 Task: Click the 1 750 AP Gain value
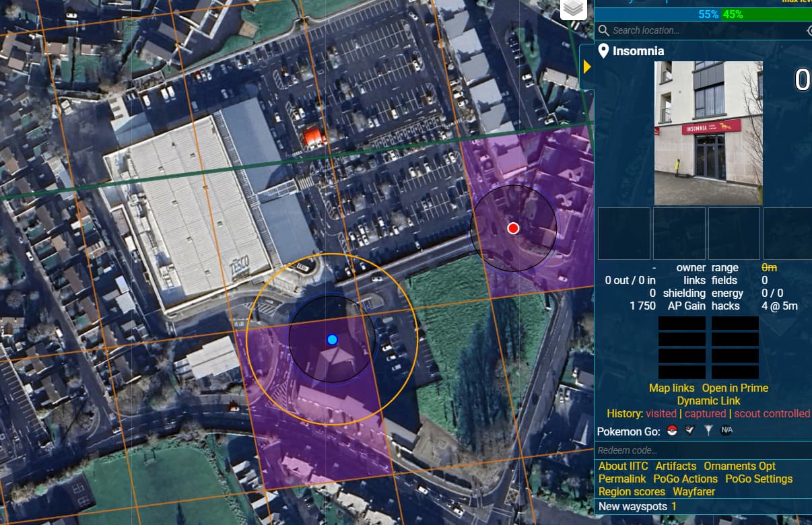642,306
